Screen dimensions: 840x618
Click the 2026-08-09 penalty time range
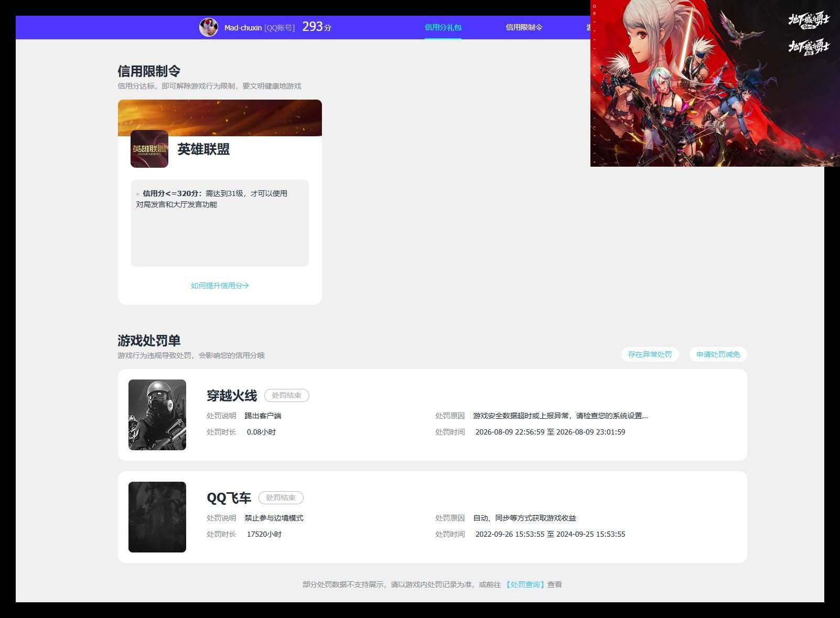point(550,432)
